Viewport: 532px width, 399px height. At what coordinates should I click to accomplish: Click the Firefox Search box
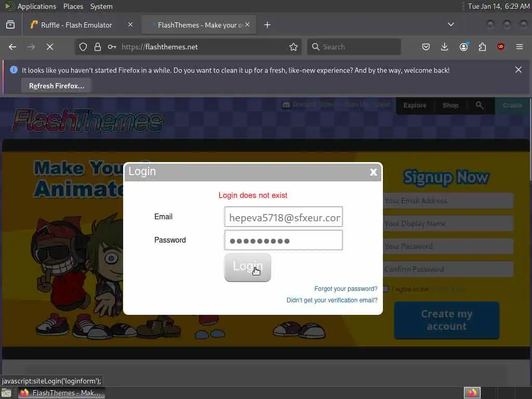354,47
